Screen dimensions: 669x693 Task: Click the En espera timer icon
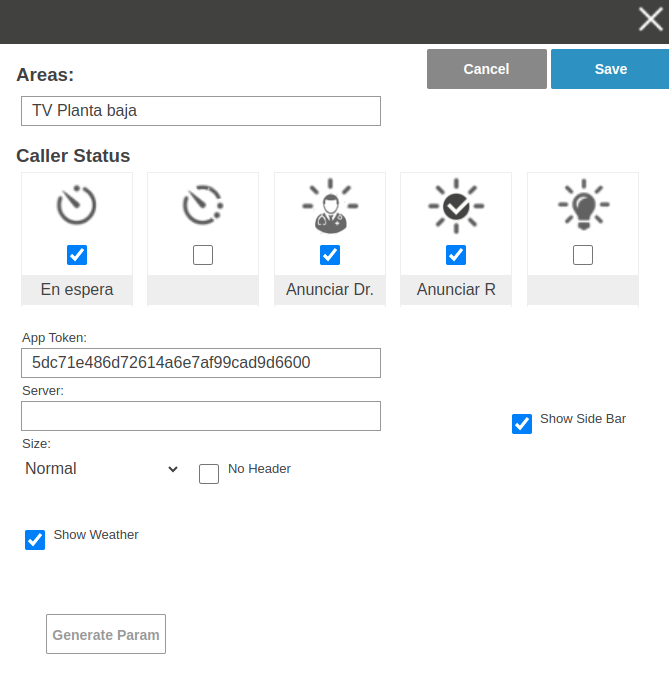[77, 205]
